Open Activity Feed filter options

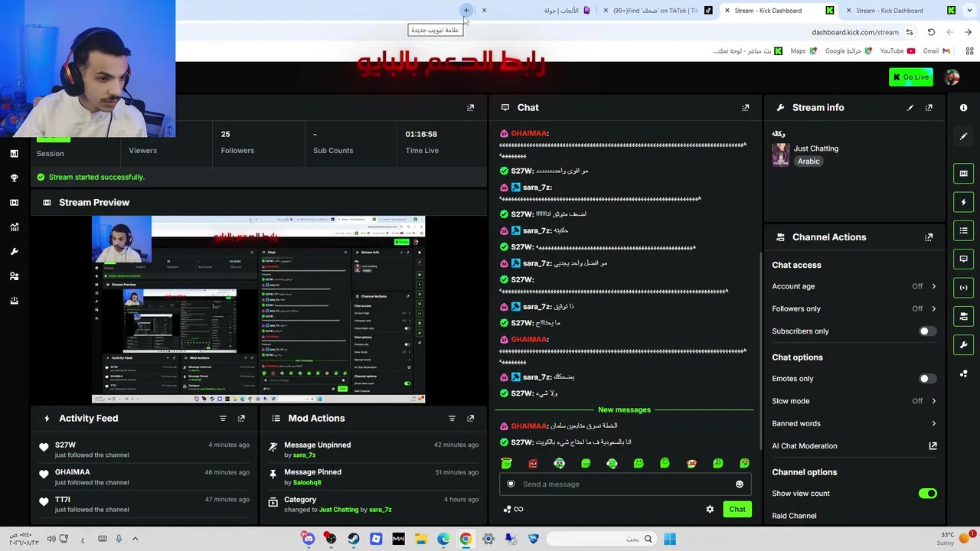(x=223, y=419)
